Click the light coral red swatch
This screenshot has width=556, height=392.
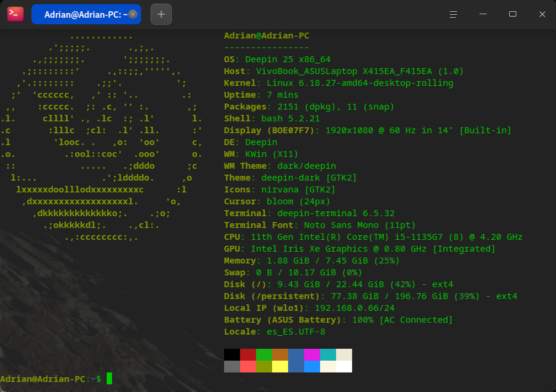(x=248, y=367)
